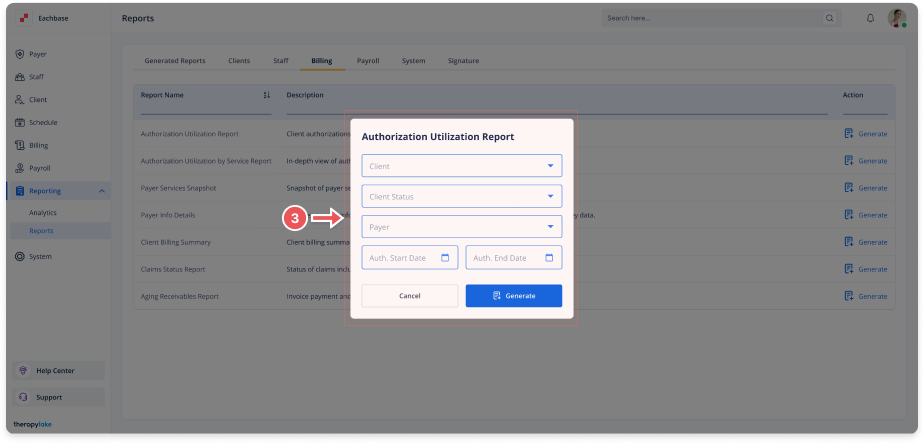Screen dimensions: 924x444
Task: Collapse the Reporting section chevron
Action: (101, 191)
